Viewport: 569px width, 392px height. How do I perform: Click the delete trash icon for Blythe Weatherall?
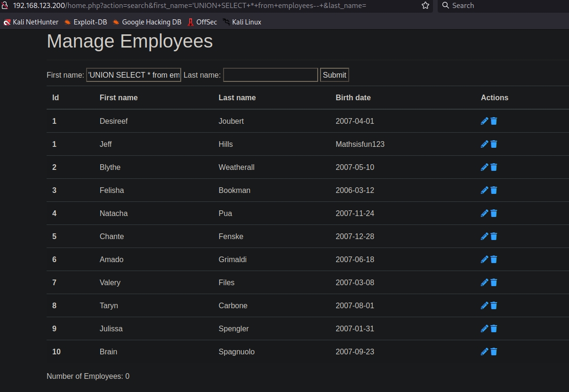tap(494, 167)
